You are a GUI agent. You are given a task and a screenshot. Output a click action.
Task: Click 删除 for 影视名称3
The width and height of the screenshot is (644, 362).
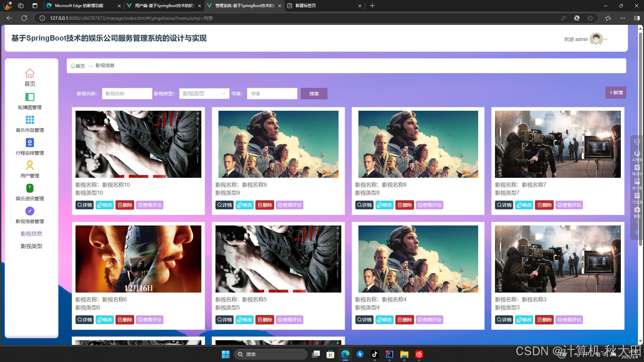tap(544, 320)
